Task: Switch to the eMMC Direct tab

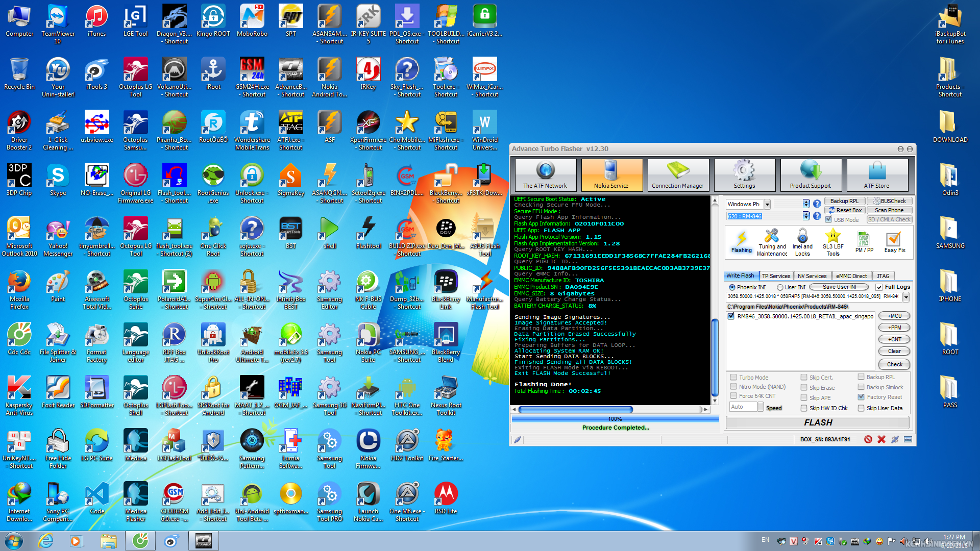Action: point(851,276)
